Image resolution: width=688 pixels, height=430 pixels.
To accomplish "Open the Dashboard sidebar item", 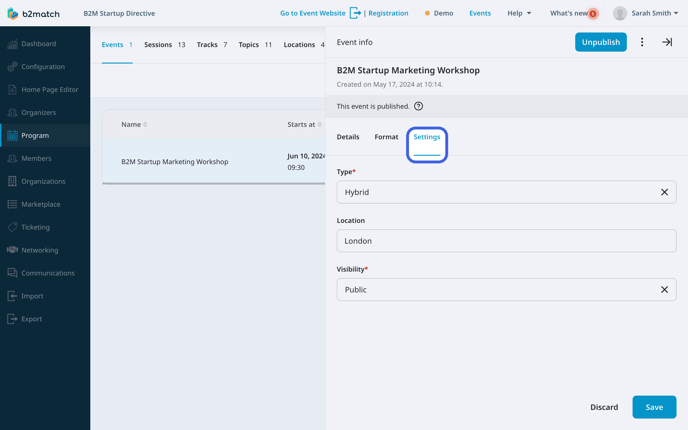I will [45, 44].
